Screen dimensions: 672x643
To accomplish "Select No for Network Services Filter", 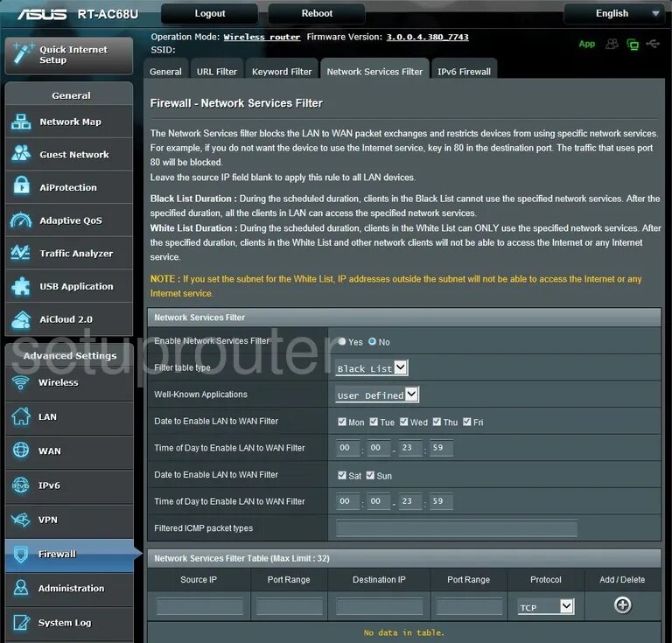I will (372, 341).
